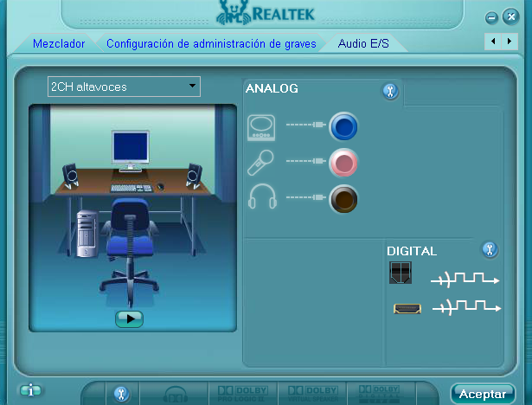Click the Dolby Virtual Speaker logo
The width and height of the screenshot is (532, 405).
point(311,394)
